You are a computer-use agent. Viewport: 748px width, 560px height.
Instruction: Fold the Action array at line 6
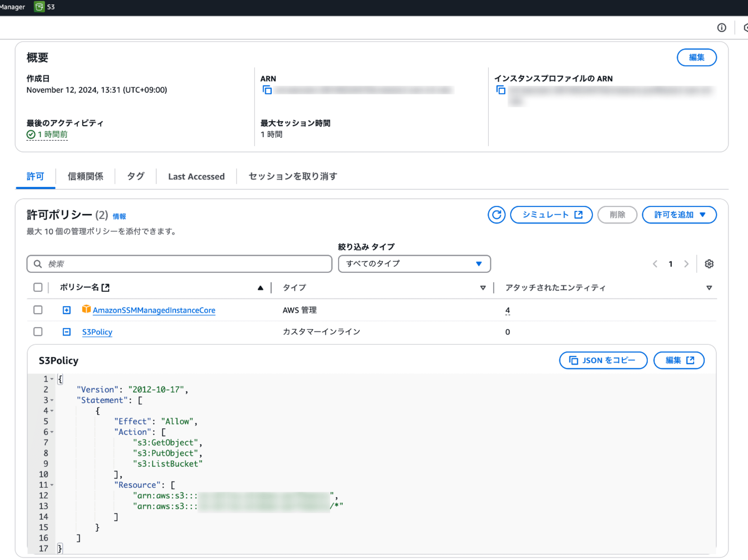(52, 432)
